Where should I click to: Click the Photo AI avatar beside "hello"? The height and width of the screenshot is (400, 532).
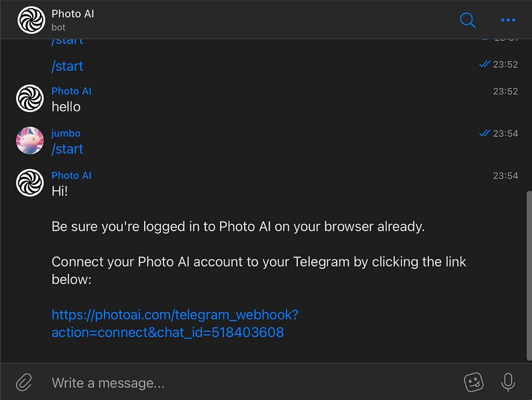click(x=30, y=99)
